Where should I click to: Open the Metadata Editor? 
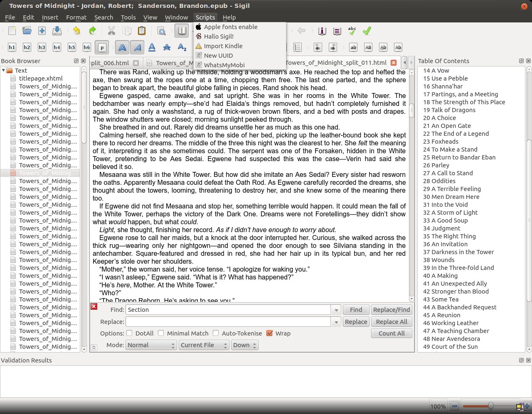coord(322,31)
